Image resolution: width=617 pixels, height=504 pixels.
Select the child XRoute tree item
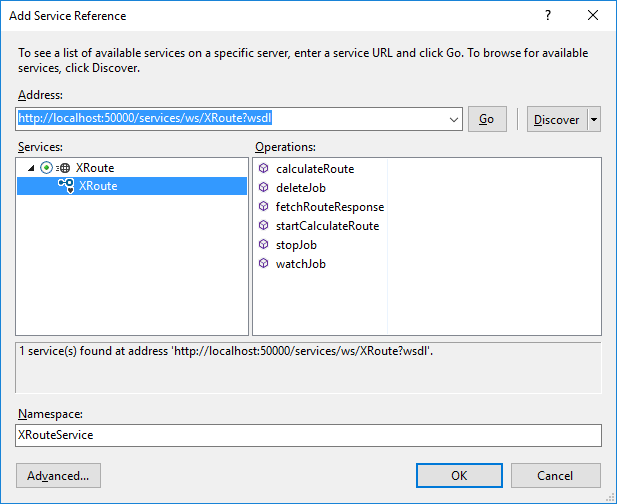[x=98, y=187]
